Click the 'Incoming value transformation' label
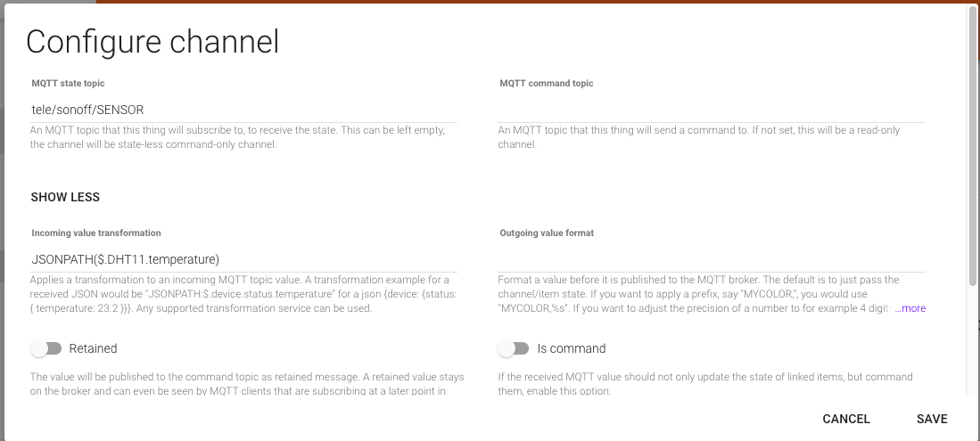This screenshot has width=980, height=441. pyautogui.click(x=95, y=233)
